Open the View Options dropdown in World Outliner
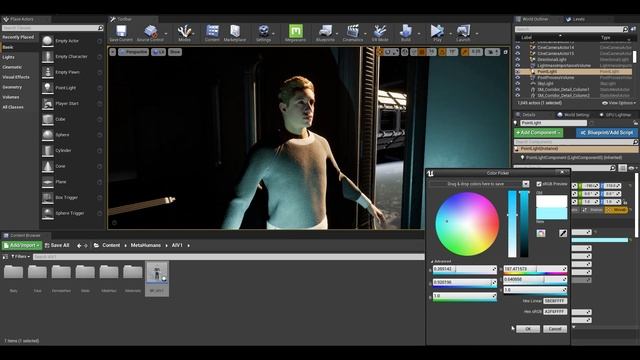The width and height of the screenshot is (640, 360). coord(619,103)
